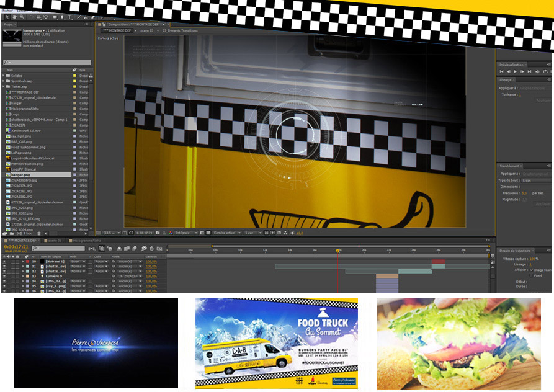
Task: Expand the Solides folder
Action: click(x=4, y=76)
